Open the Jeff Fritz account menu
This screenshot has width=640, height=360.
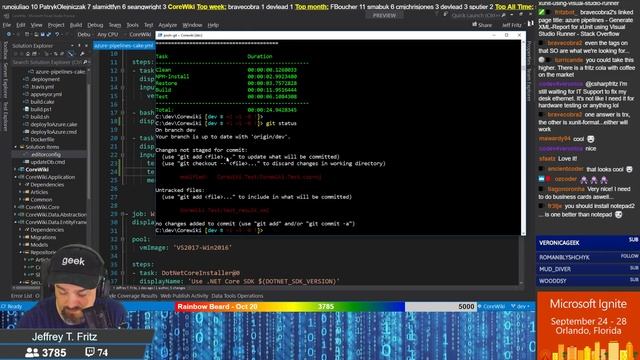(x=512, y=25)
